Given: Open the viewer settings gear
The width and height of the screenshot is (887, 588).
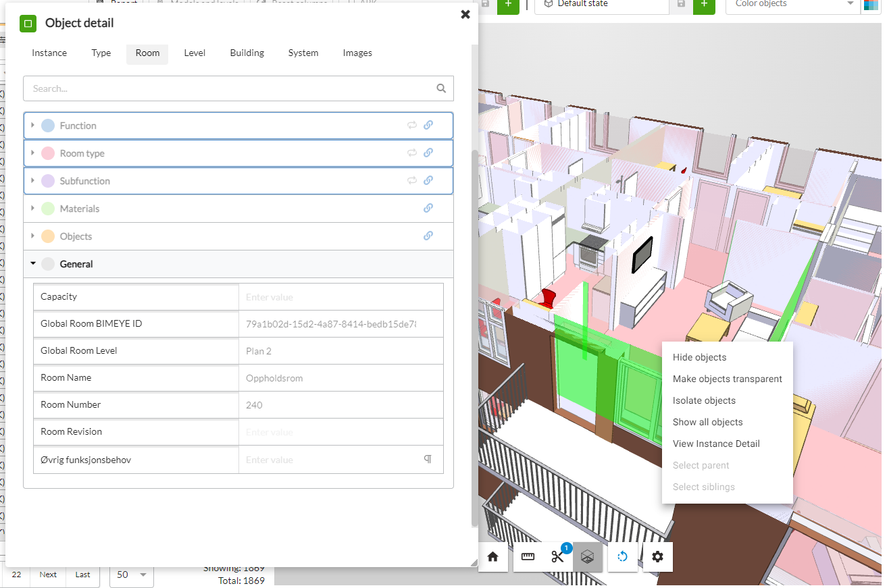Looking at the screenshot, I should [657, 557].
